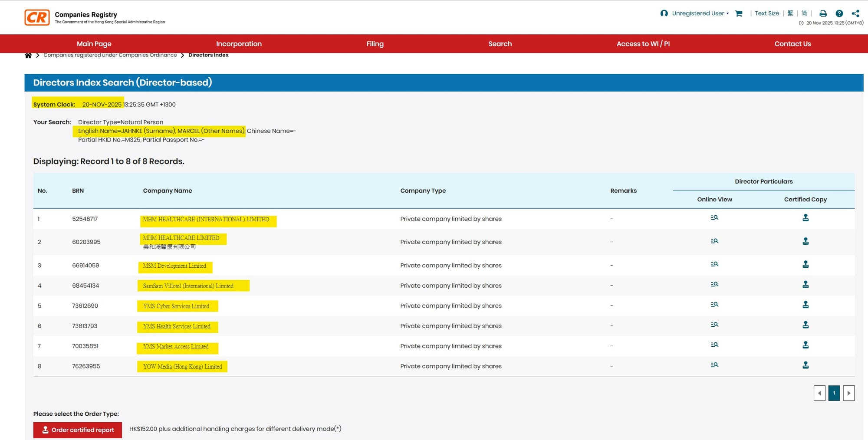Click the shopping cart icon
Viewport: 868px width, 440px height.
click(x=739, y=13)
